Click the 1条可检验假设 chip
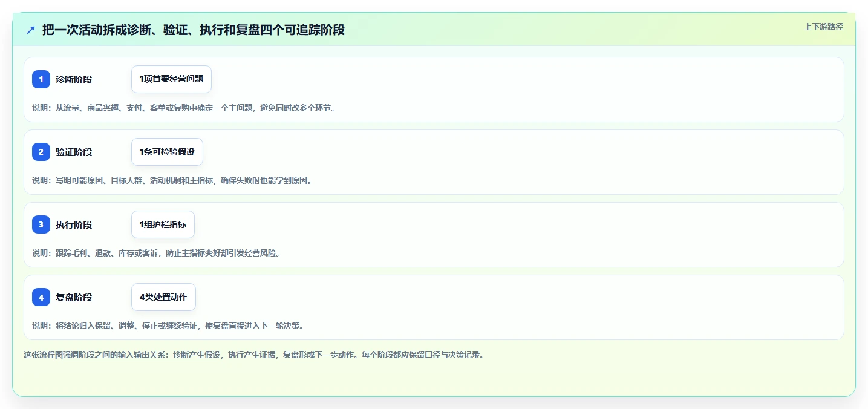868x409 pixels. (x=167, y=152)
